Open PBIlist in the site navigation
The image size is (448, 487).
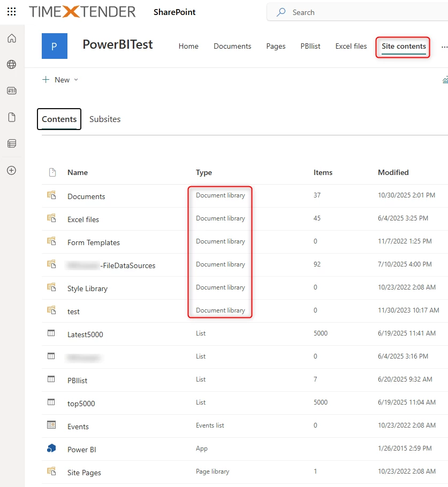click(x=310, y=46)
